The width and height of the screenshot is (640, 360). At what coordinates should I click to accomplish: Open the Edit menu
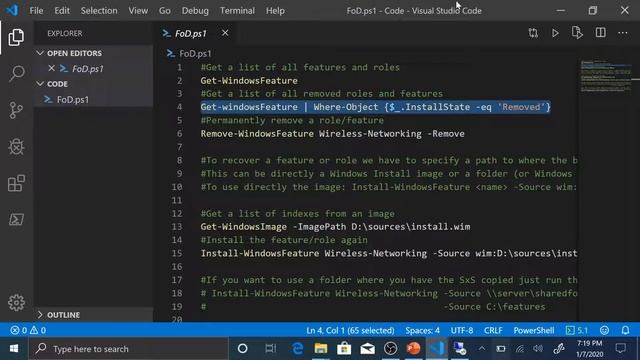coord(62,11)
